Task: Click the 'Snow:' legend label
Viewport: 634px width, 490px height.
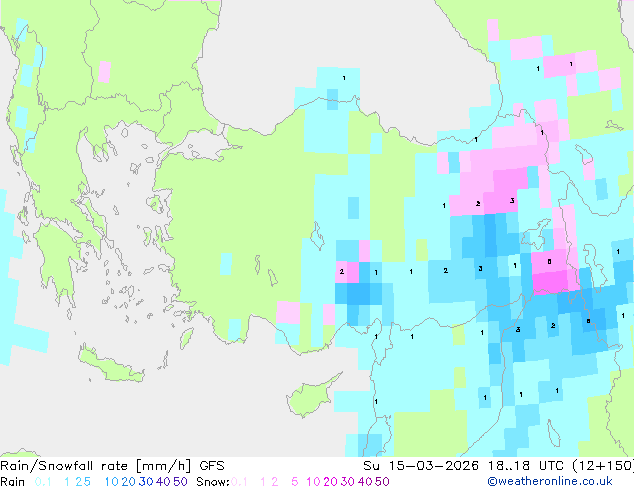Action: click(213, 482)
